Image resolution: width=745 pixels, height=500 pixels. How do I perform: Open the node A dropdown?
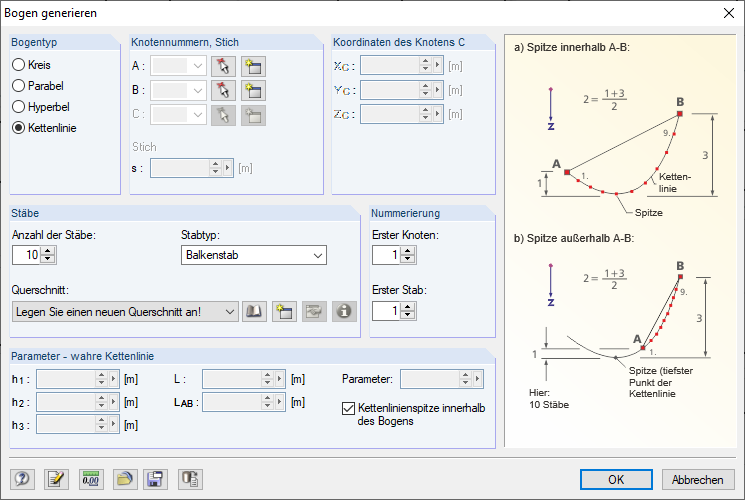click(x=198, y=66)
